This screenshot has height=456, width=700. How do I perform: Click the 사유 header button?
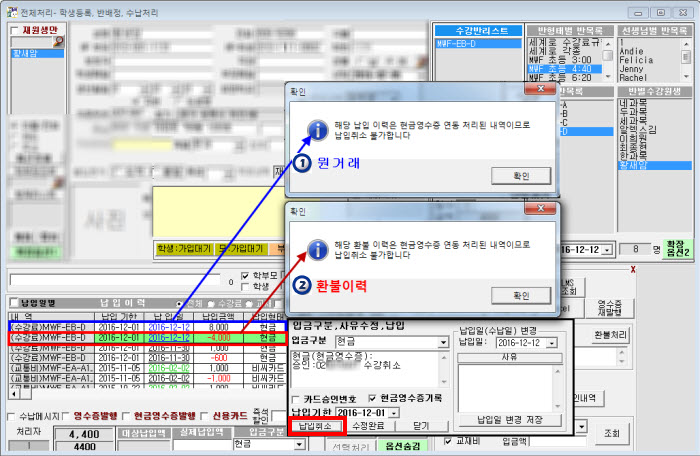point(509,357)
